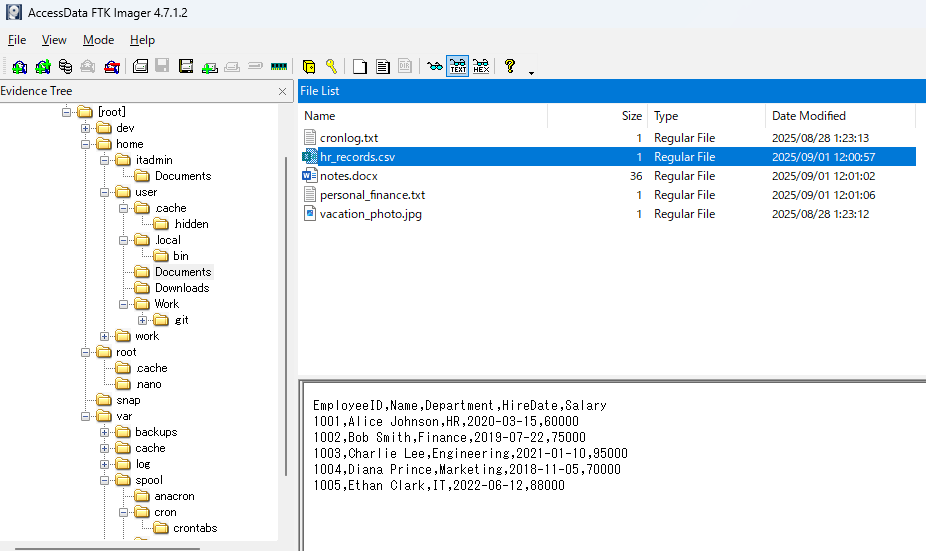Click the Export File Hash List icon
The width and height of the screenshot is (926, 551).
(x=383, y=67)
